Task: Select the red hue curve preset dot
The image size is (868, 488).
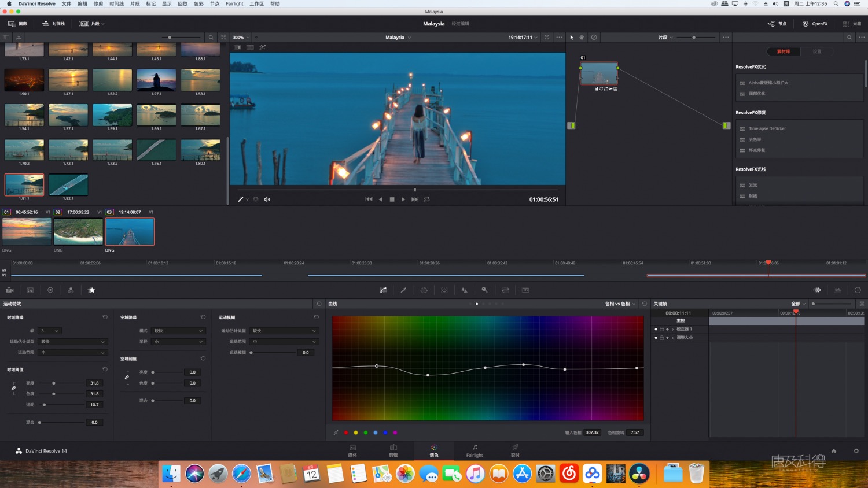Action: [346, 432]
